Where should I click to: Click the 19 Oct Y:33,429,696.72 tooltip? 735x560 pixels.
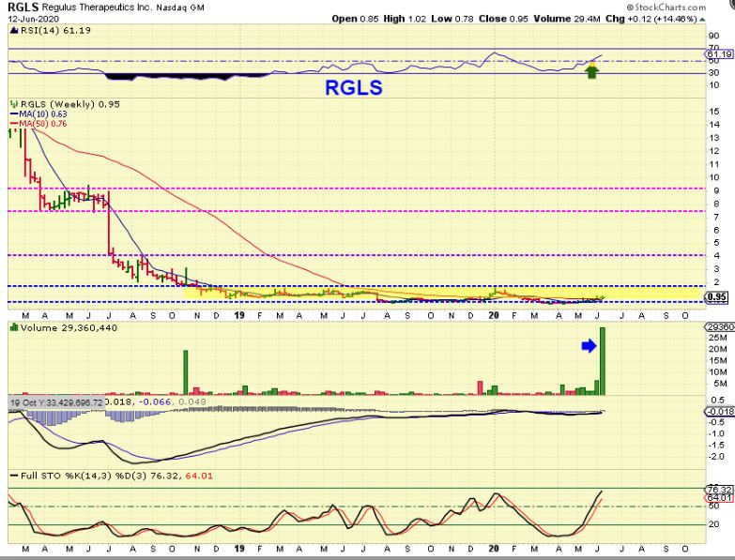pyautogui.click(x=56, y=402)
